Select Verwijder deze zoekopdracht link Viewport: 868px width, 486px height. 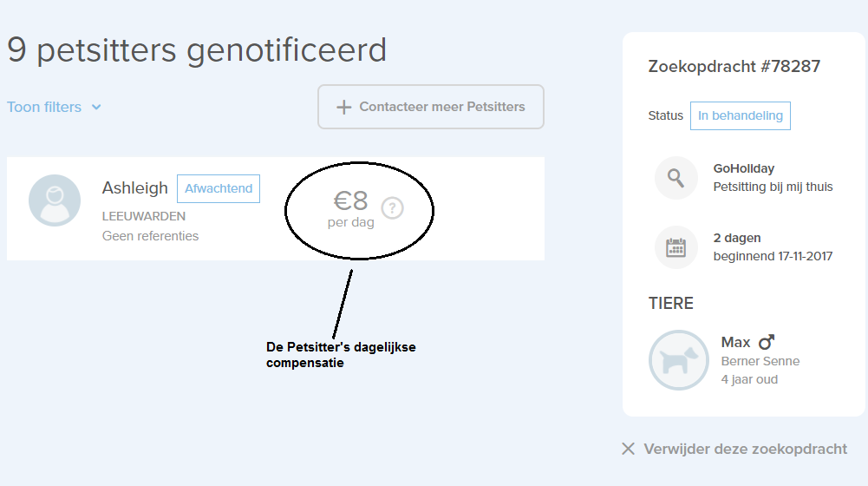click(x=745, y=449)
